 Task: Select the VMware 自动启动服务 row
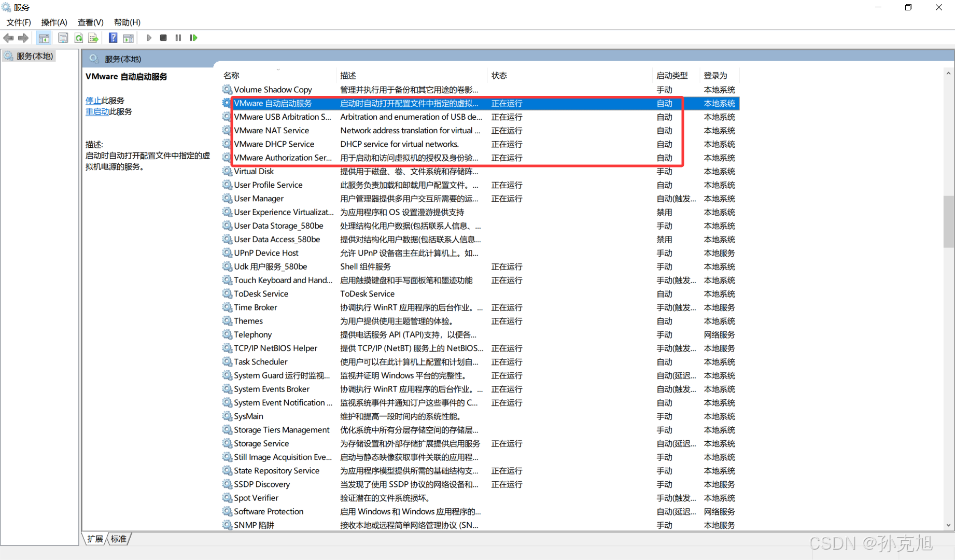pyautogui.click(x=480, y=103)
